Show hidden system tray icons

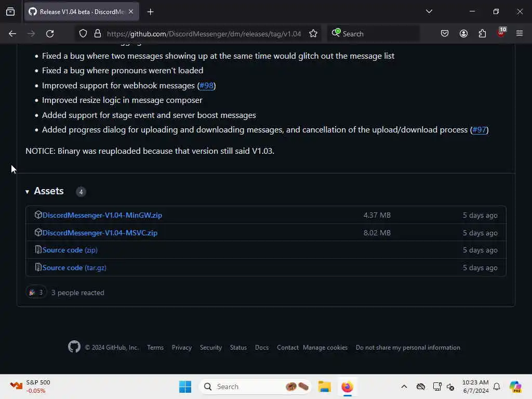click(404, 387)
